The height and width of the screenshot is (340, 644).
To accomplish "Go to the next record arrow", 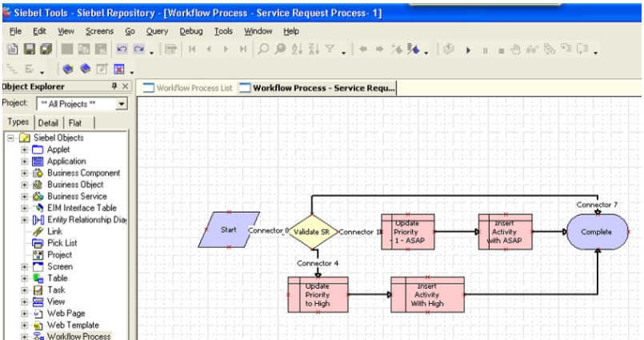I will [226, 50].
